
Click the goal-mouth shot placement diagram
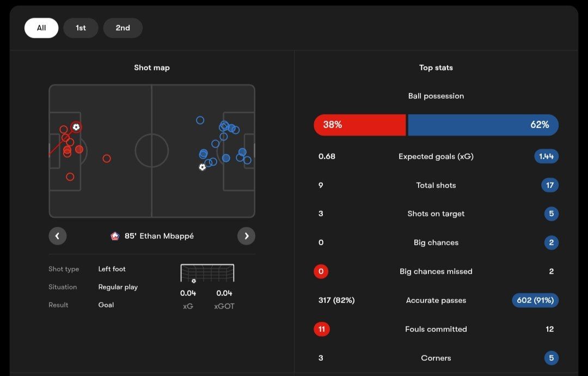(x=207, y=273)
